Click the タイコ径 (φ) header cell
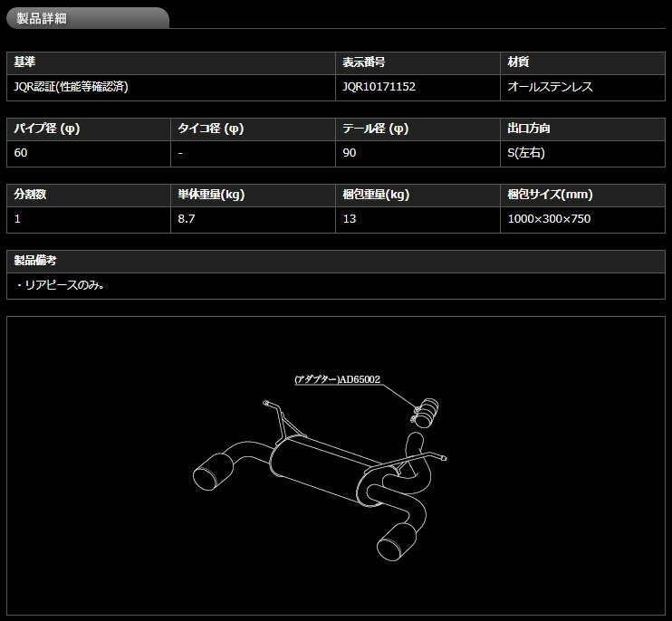 tap(211, 129)
